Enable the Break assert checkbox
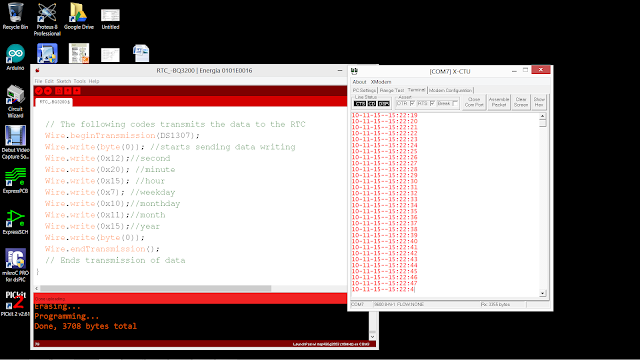640x360 pixels. [455, 104]
